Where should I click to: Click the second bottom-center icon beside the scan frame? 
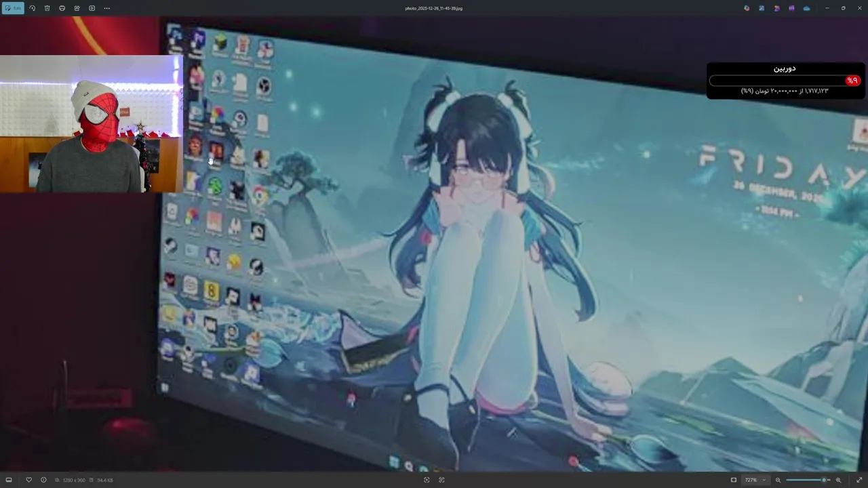pos(441,480)
